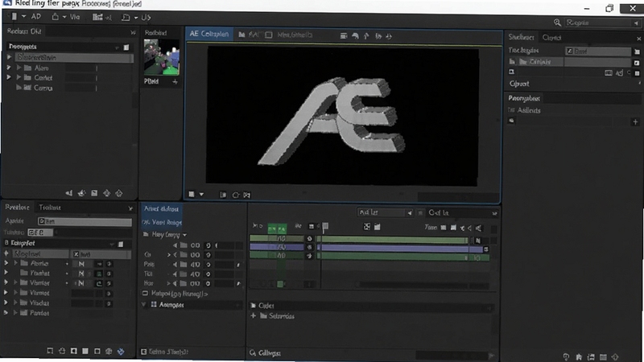Toggle the circle switch on 'Vlsdat' row
Image resolution: width=644 pixels, height=362 pixels.
pos(109,304)
